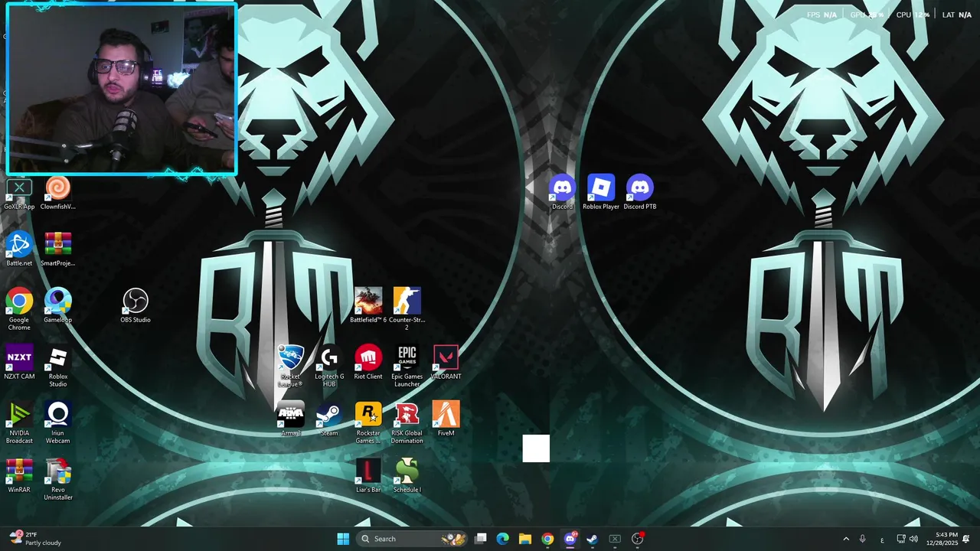The height and width of the screenshot is (551, 980).
Task: Select the WinRAR desktop shortcut
Action: [x=19, y=476]
